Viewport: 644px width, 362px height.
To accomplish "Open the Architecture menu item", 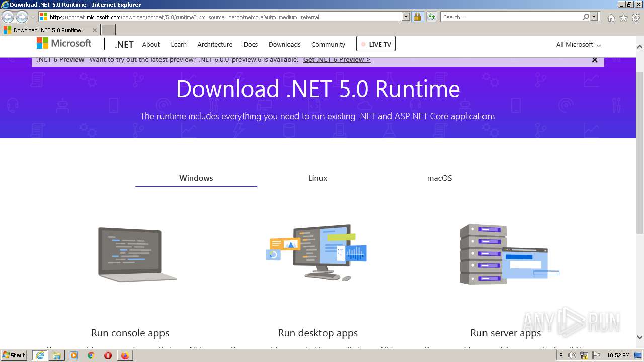I will click(x=215, y=44).
